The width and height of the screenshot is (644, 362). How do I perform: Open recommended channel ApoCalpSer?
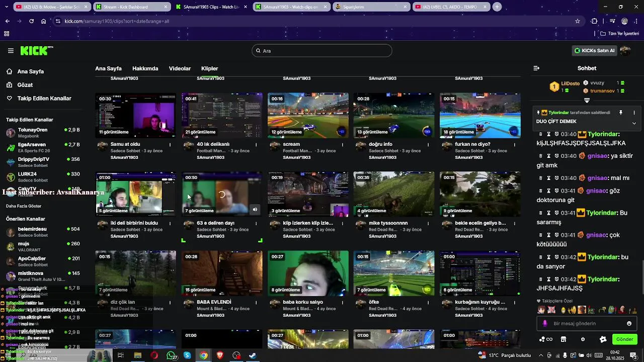(x=43, y=261)
